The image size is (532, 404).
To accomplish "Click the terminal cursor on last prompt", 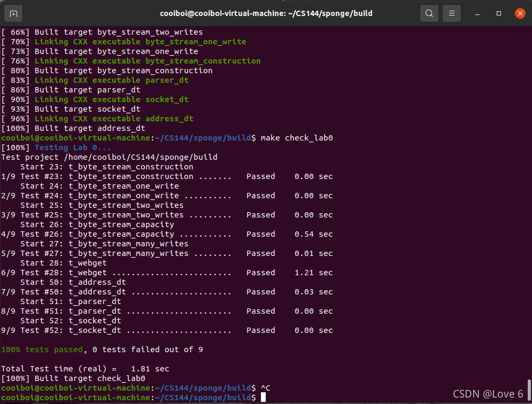I will coord(263,398).
